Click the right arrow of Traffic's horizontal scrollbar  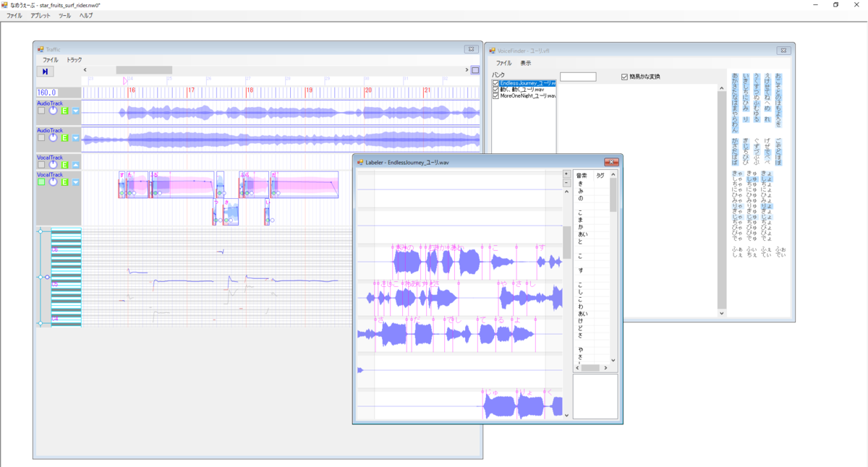point(467,70)
